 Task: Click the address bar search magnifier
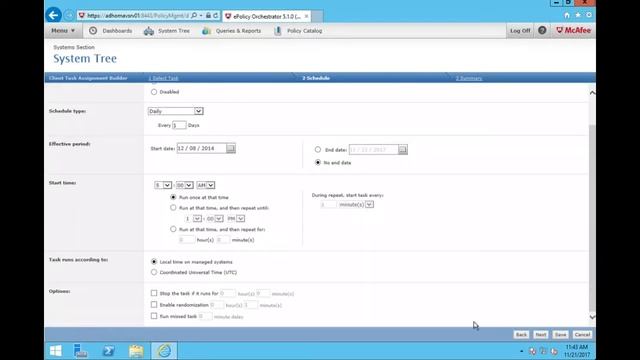(x=194, y=16)
